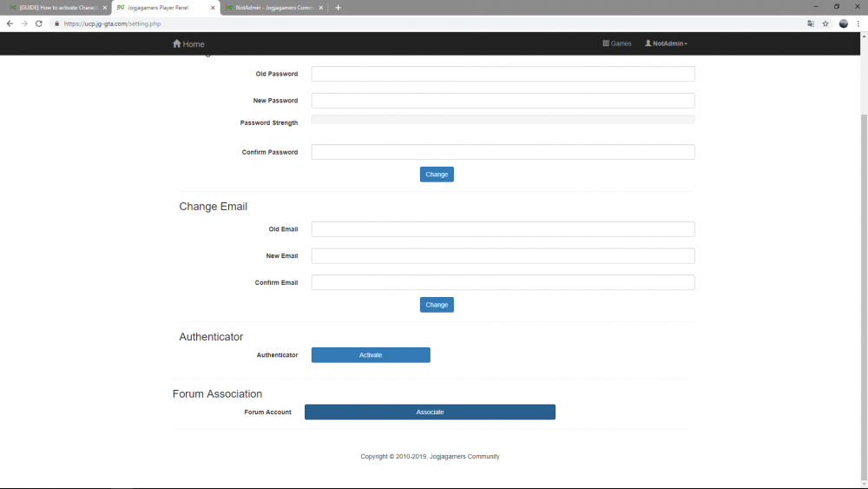Screen dimensions: 868x489
Task: Open the Games menu in navbar
Action: click(x=616, y=43)
